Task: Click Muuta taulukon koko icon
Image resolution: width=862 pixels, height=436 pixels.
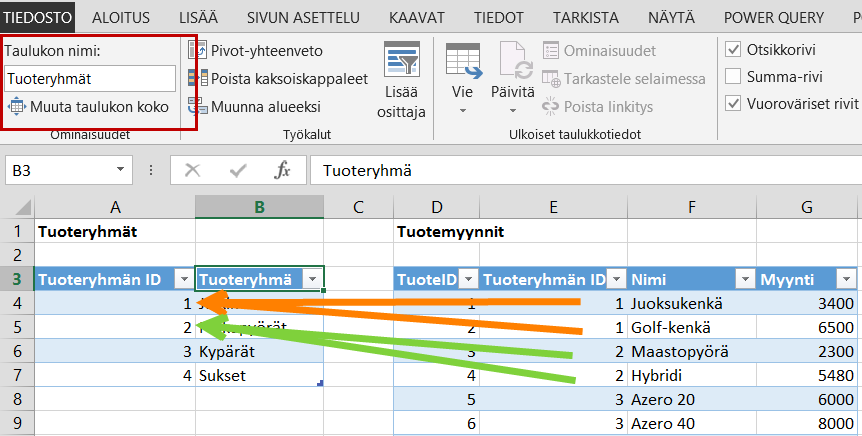Action: click(17, 107)
